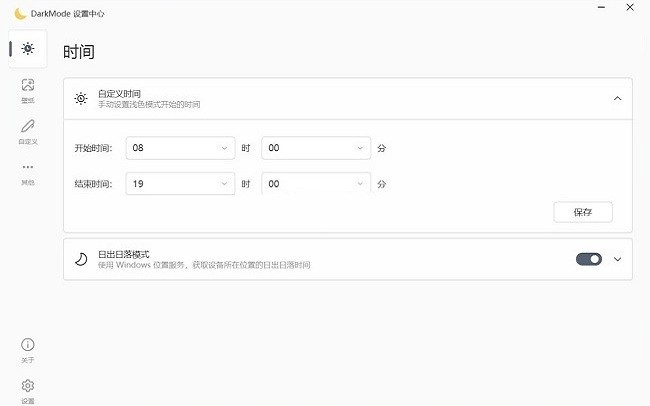
Task: Toggle the 日出日落模式 switch
Action: point(589,259)
